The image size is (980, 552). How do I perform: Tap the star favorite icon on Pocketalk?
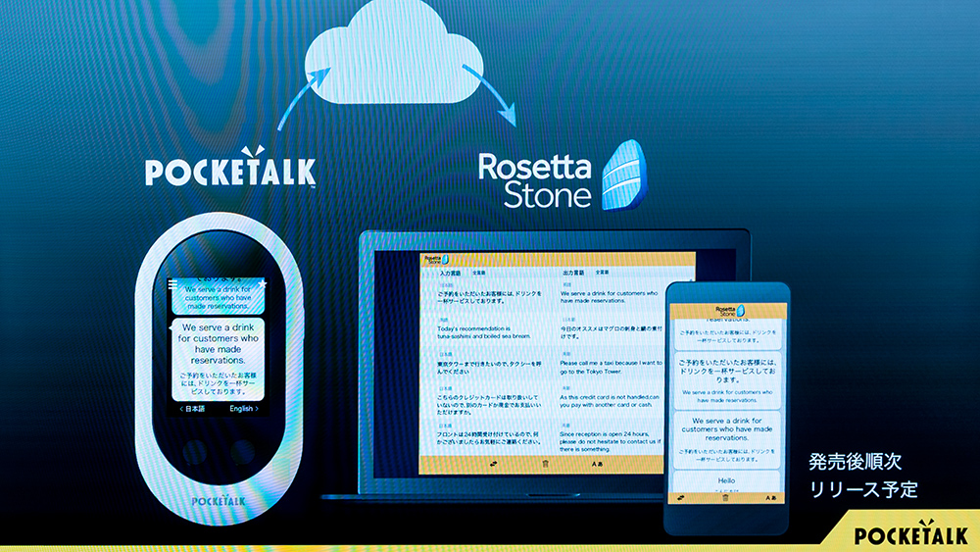click(x=262, y=283)
